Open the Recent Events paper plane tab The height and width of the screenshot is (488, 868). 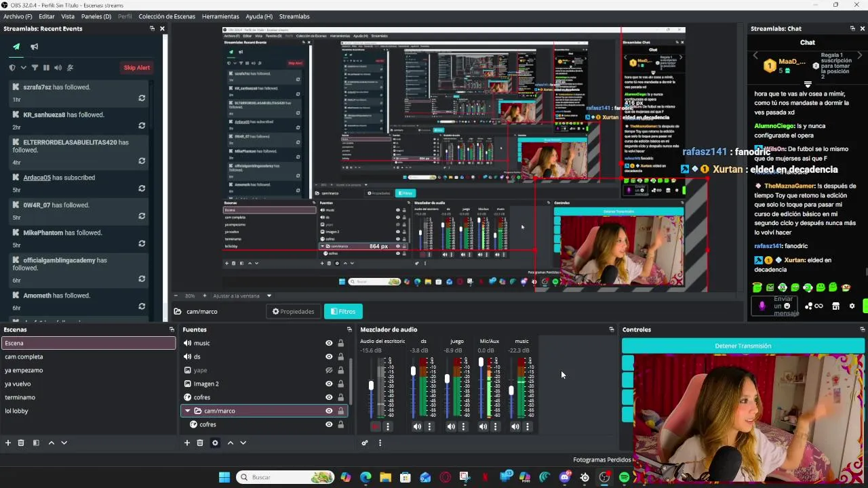[x=16, y=47]
